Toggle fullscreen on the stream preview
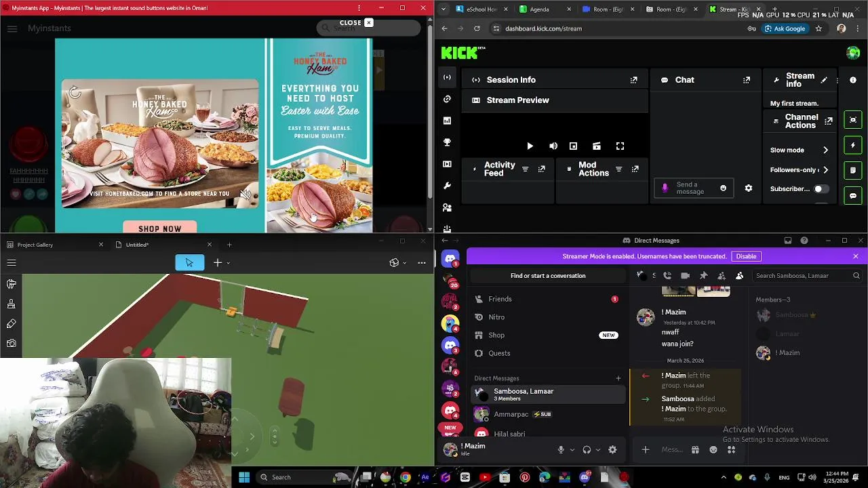The height and width of the screenshot is (488, 868). point(620,146)
